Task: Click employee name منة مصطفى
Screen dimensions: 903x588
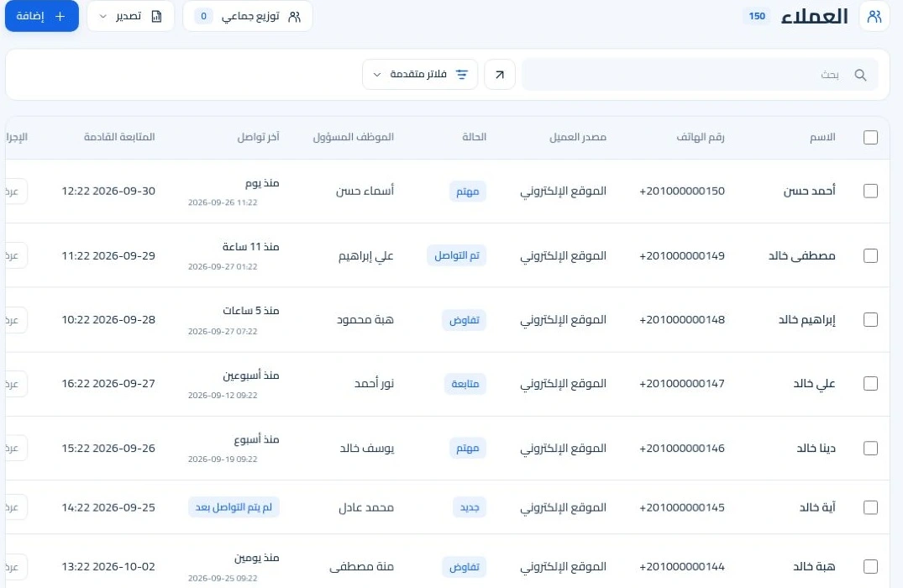Action: click(x=362, y=567)
